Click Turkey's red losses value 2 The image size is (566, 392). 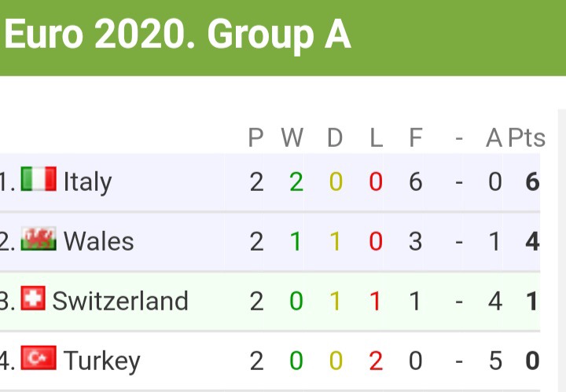376,361
